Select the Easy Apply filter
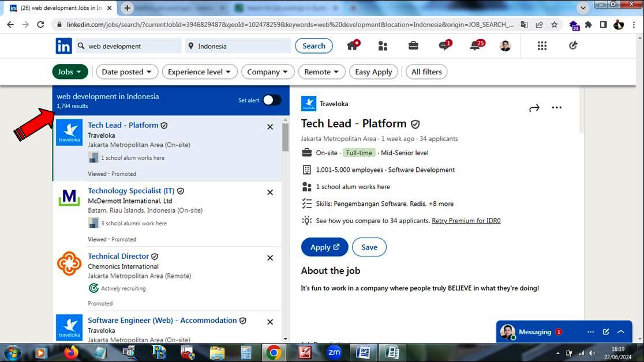Image resolution: width=644 pixels, height=362 pixels. [373, 72]
